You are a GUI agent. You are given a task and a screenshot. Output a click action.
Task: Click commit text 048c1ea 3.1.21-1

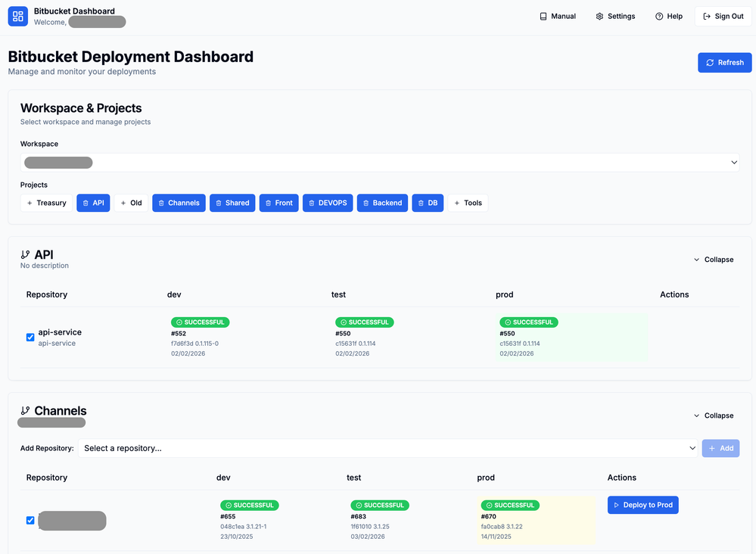[244, 527]
